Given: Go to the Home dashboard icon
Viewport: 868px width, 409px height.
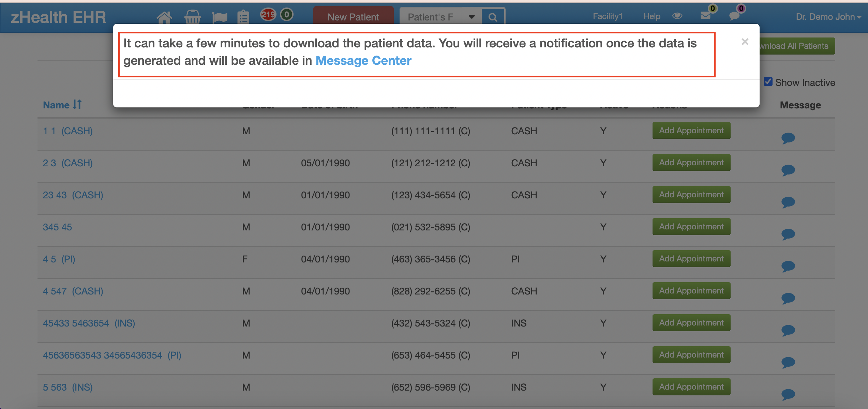Looking at the screenshot, I should pyautogui.click(x=164, y=17).
